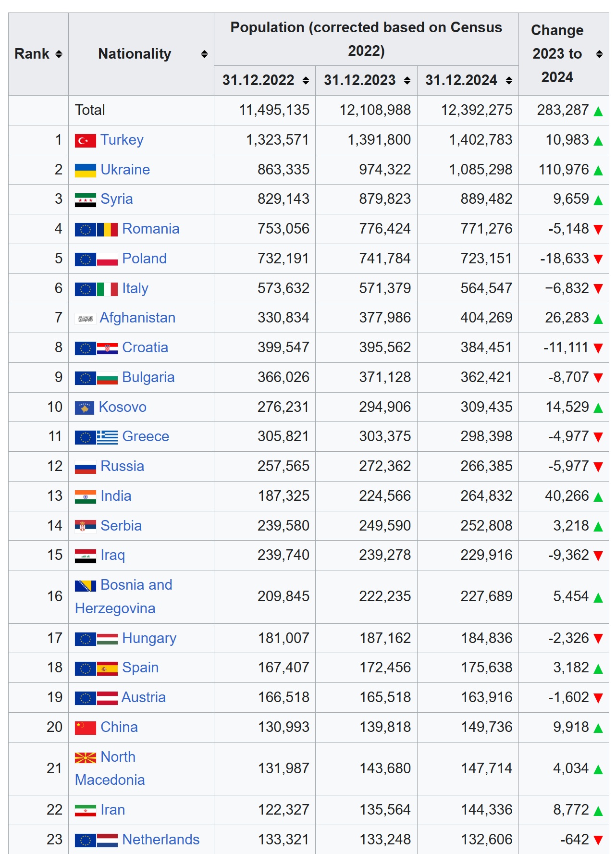
Task: Open the Serbia link
Action: pyautogui.click(x=121, y=526)
